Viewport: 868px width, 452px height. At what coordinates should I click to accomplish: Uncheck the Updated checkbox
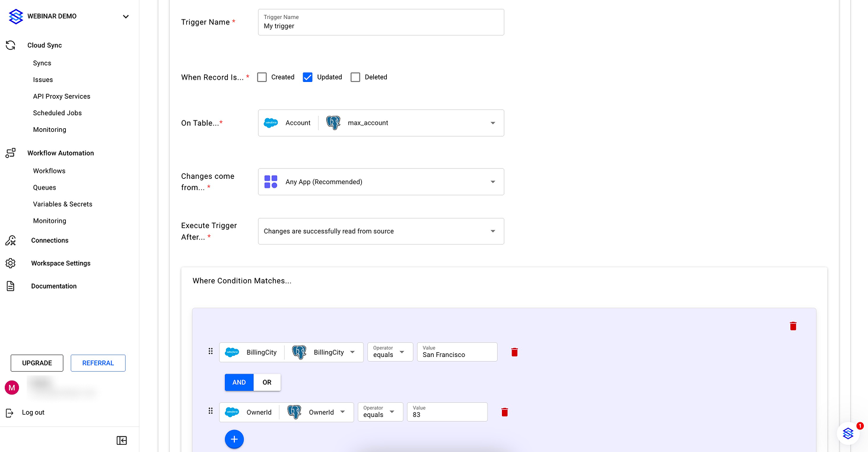click(x=307, y=77)
